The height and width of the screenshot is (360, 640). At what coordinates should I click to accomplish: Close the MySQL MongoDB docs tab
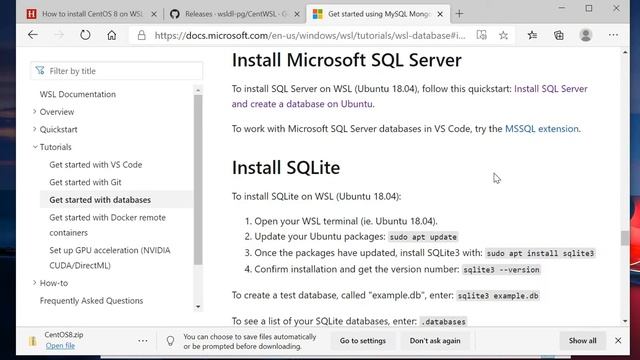tap(440, 14)
